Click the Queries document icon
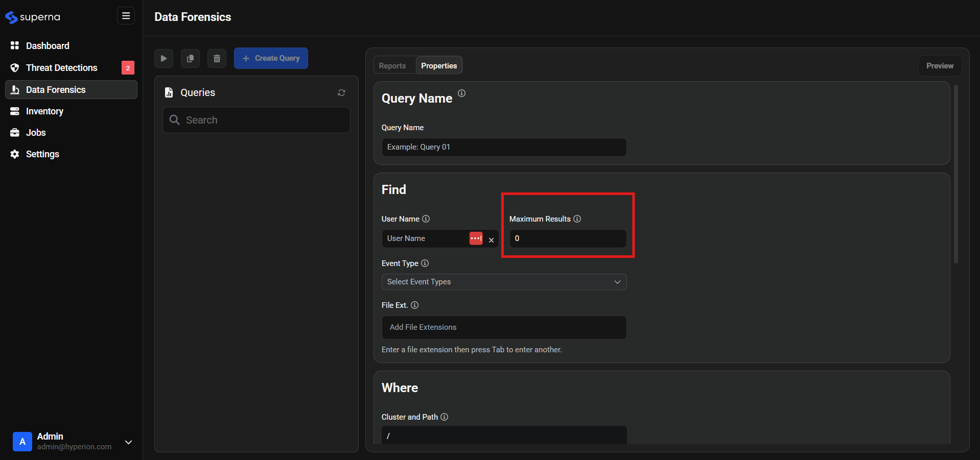Screen dimensions: 980x460 point(169,92)
